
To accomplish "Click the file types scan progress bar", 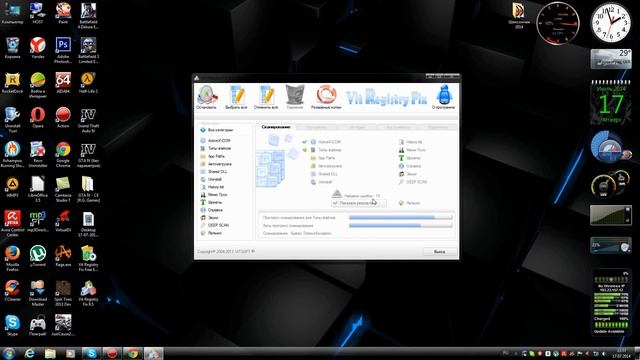I will point(400,218).
